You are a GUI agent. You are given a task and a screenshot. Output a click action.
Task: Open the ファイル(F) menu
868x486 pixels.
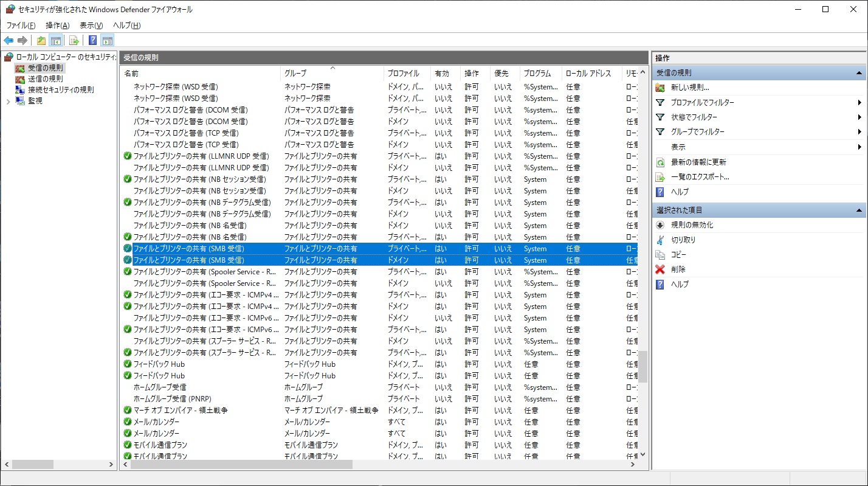[x=21, y=26]
